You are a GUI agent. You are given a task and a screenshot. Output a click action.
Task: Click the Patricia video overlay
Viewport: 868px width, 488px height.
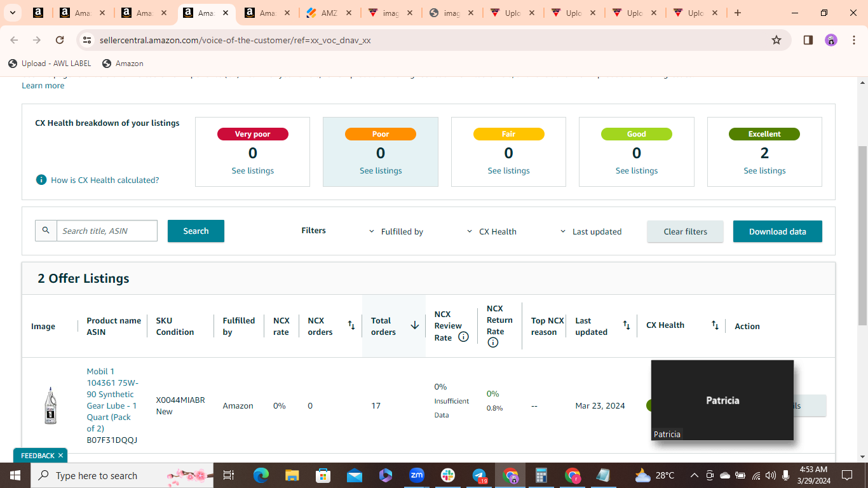(x=722, y=400)
